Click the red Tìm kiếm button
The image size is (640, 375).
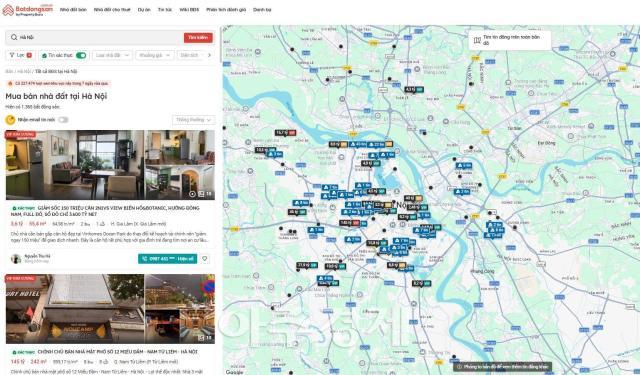coord(198,38)
